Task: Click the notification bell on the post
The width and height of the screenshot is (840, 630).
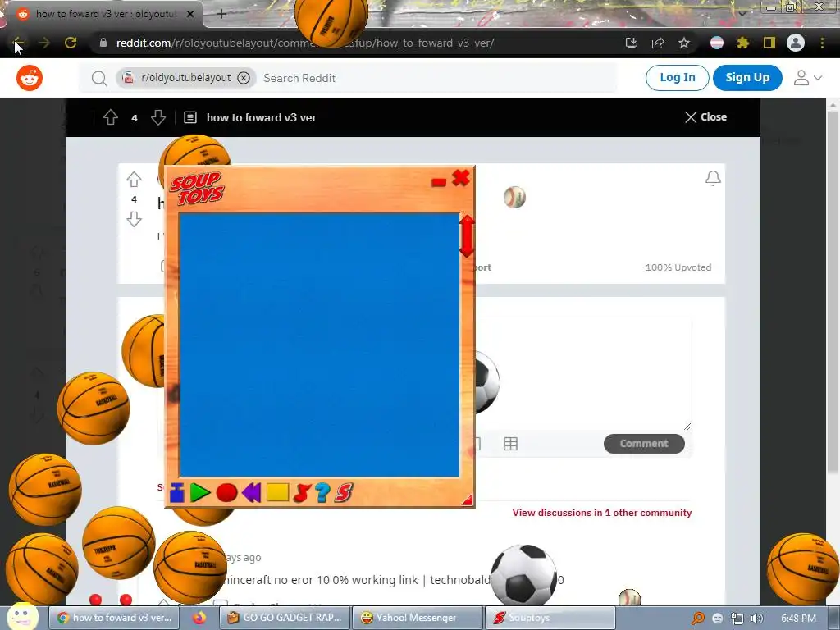Action: tap(713, 178)
